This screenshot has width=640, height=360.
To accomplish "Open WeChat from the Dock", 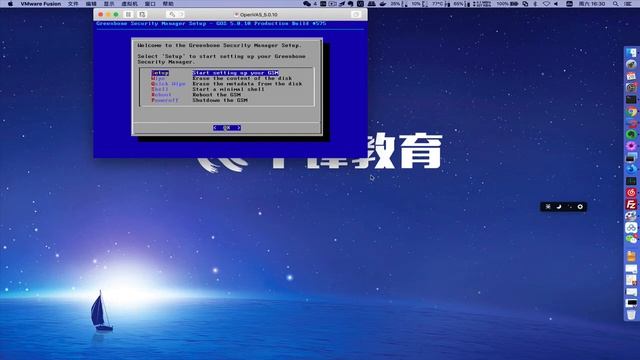I will (x=631, y=239).
